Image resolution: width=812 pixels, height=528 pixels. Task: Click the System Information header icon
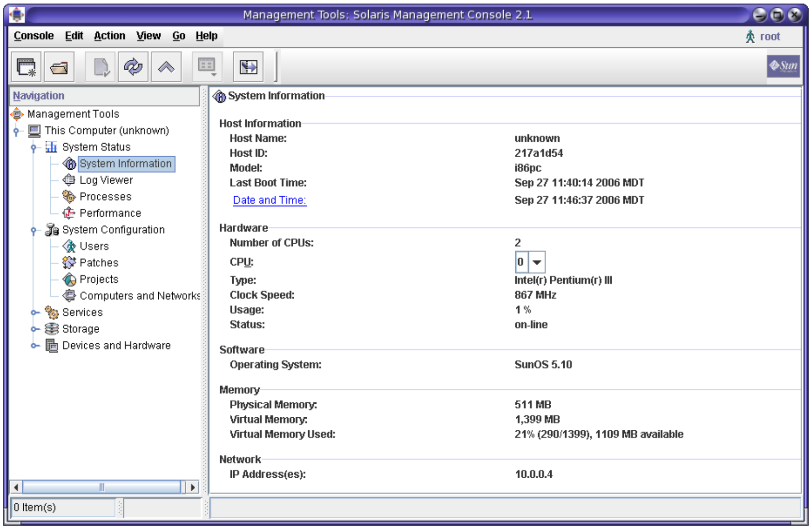coord(219,97)
